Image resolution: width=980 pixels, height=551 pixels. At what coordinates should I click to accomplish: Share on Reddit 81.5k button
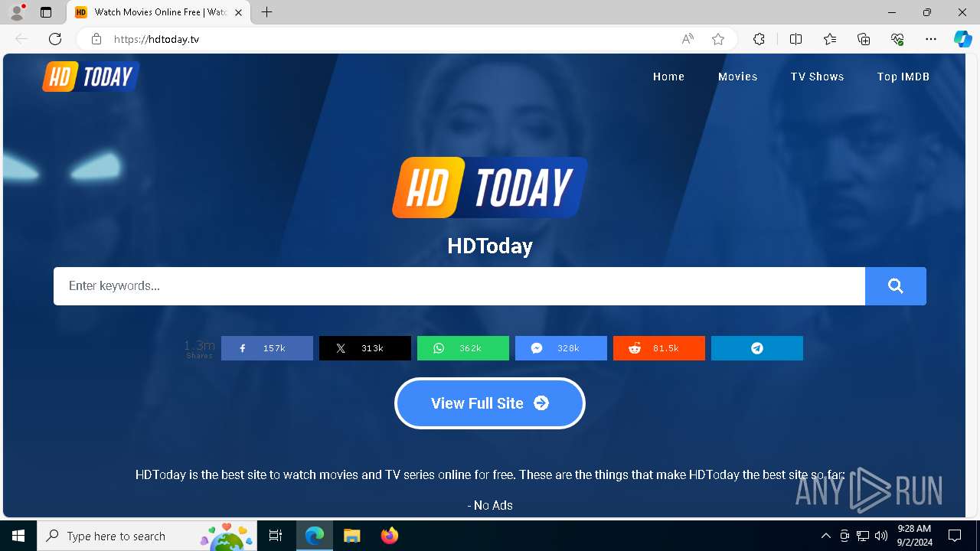(659, 348)
